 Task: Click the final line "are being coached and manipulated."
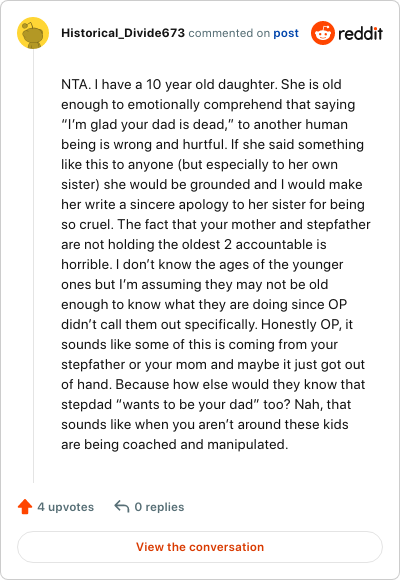174,444
